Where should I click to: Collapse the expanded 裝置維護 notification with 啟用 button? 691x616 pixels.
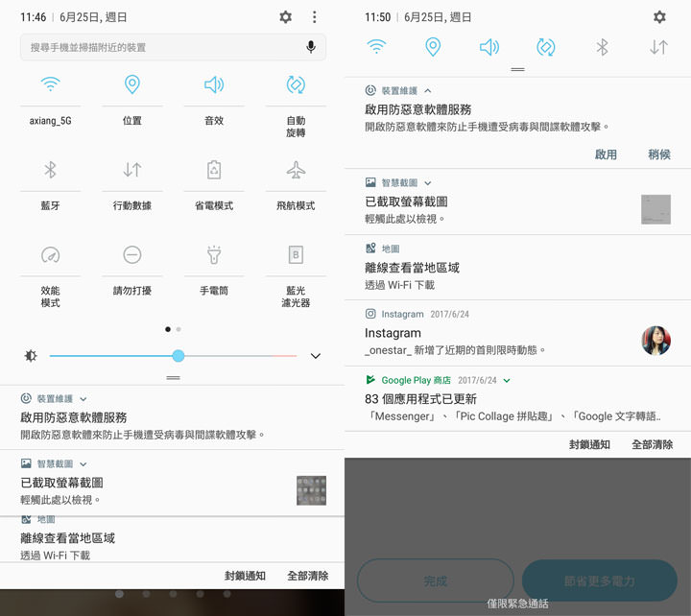(x=428, y=91)
